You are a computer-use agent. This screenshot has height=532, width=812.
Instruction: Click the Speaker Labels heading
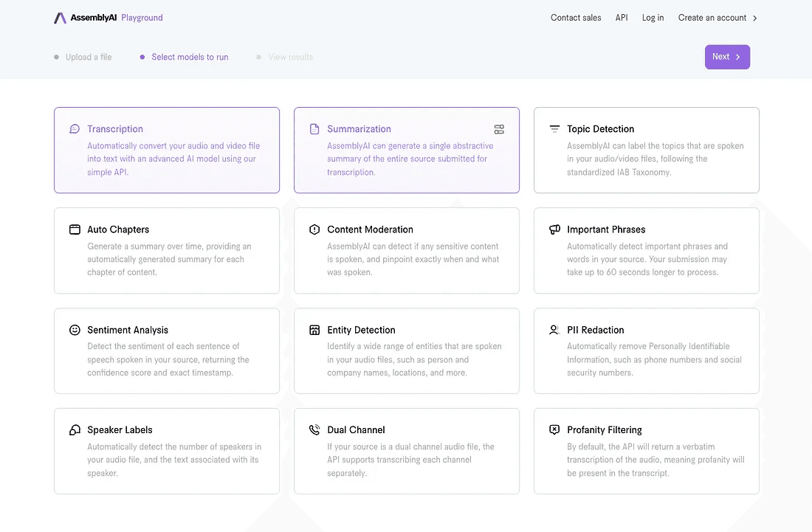[120, 429]
